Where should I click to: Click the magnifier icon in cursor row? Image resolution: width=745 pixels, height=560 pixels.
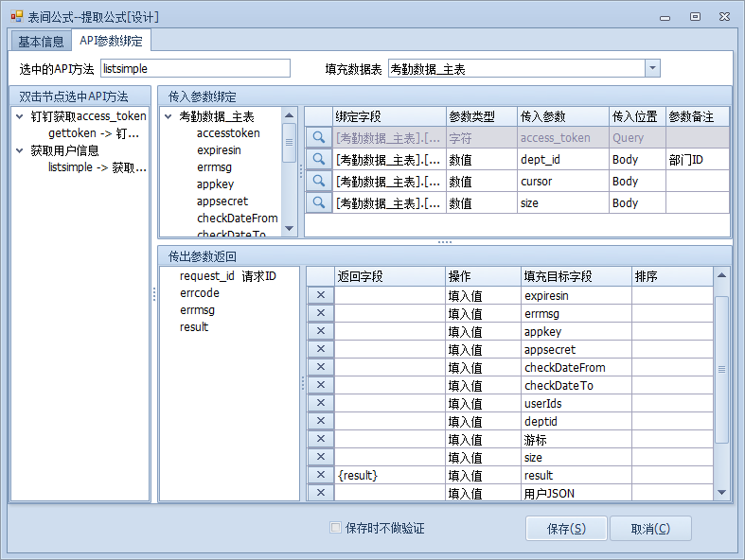point(319,182)
